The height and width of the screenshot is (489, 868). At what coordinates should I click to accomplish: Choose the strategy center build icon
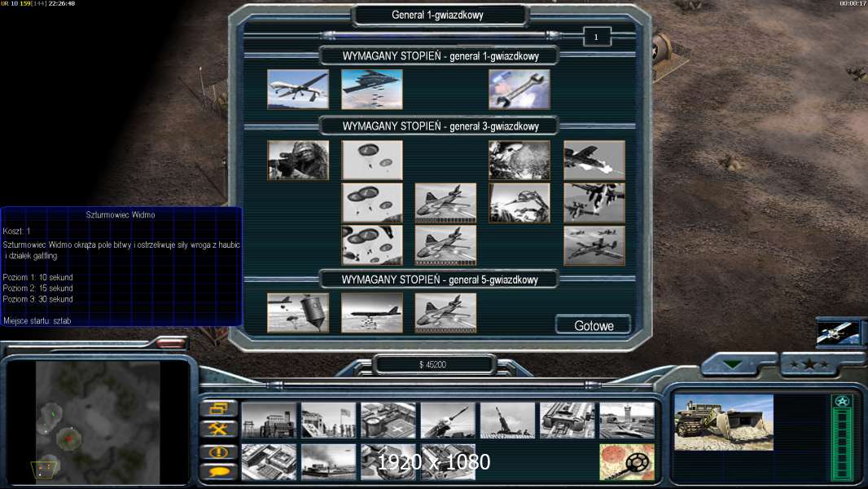click(x=269, y=462)
